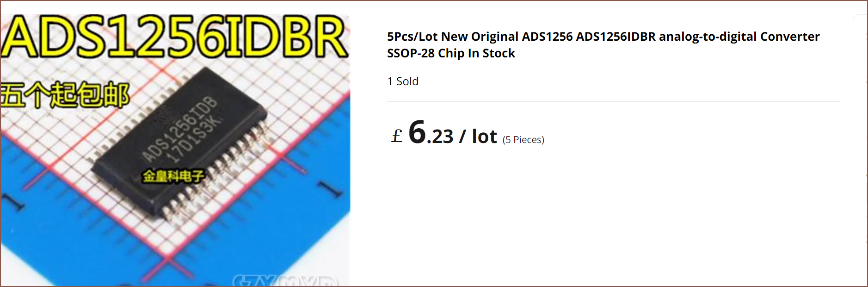868x287 pixels.
Task: Click "analog-to-digital Converter" in the title
Action: [739, 37]
